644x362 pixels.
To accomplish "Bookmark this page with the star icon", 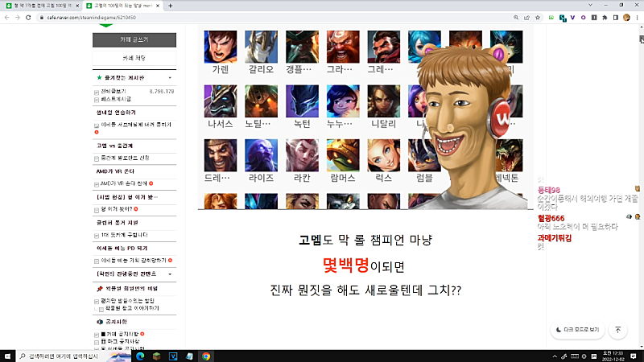I will (x=538, y=18).
